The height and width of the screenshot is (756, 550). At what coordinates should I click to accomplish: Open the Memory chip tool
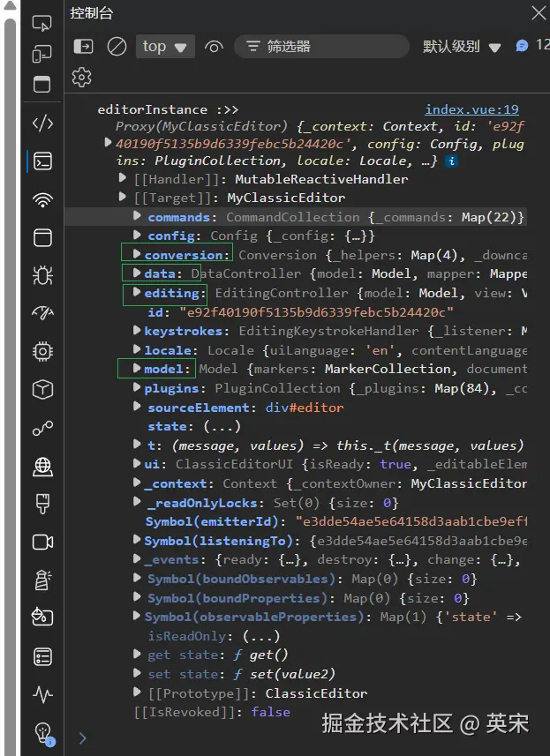click(42, 351)
